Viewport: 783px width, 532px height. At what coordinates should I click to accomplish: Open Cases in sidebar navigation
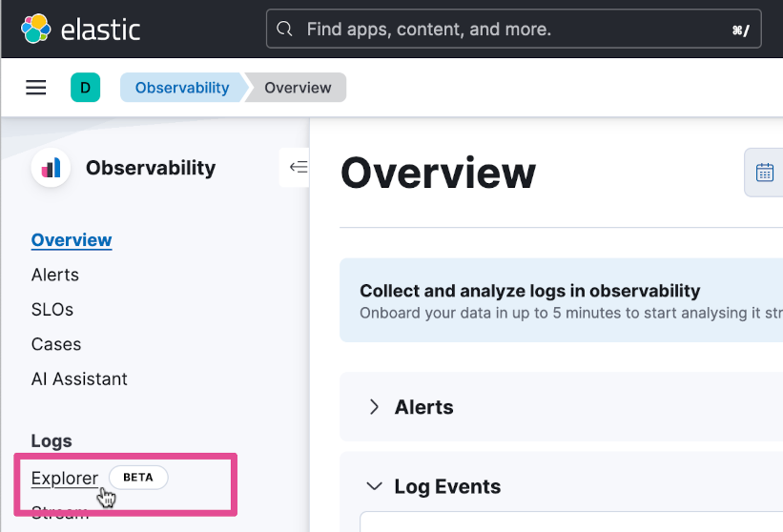56,344
